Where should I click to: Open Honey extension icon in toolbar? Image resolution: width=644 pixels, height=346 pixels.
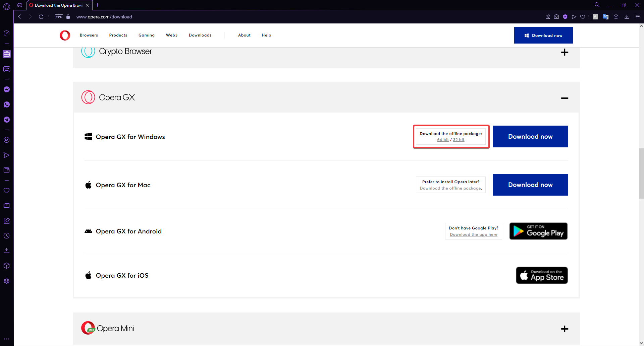coord(595,17)
